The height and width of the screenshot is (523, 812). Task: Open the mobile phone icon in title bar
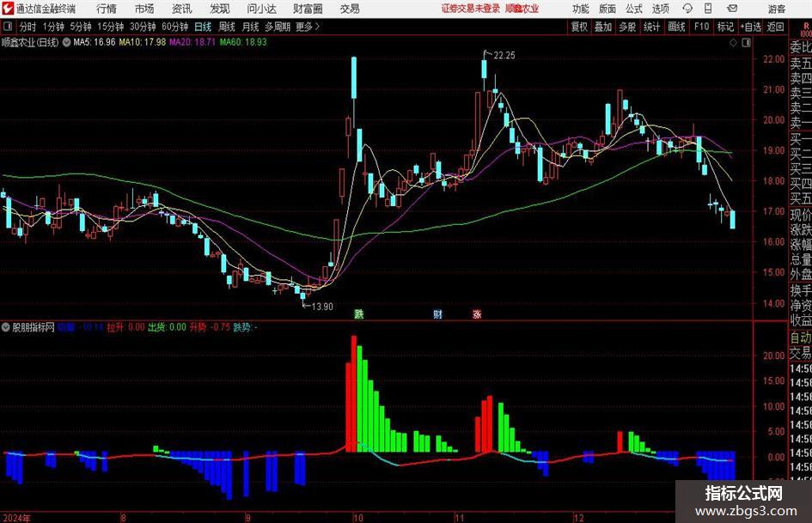point(708,9)
